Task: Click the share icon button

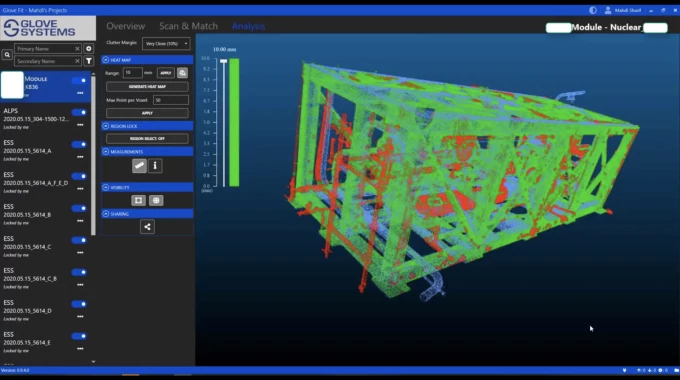Action: click(147, 226)
